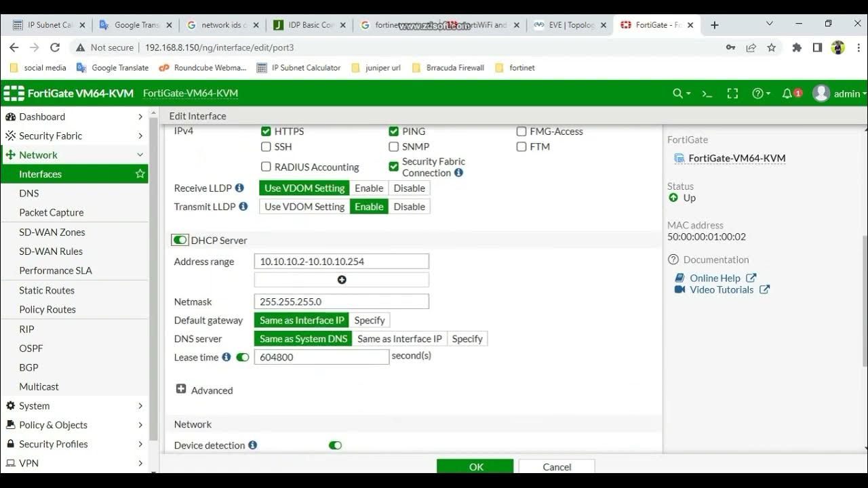Expand the Dashboard menu
The height and width of the screenshot is (488, 868).
74,117
